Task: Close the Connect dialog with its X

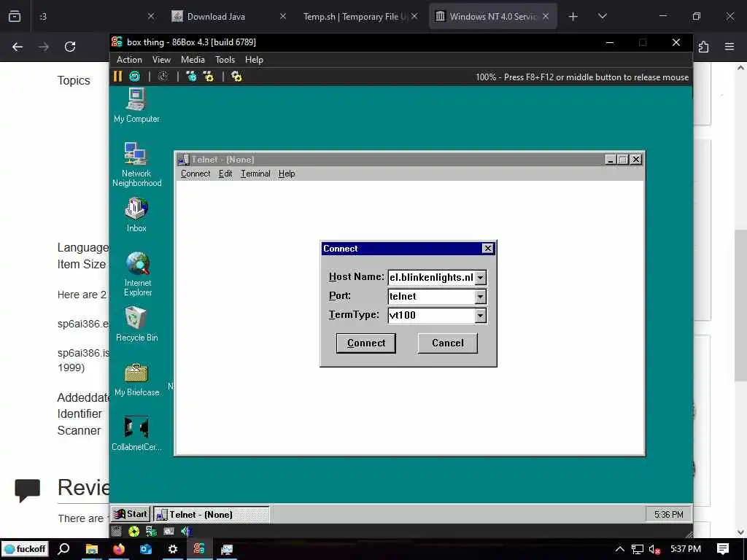Action: click(488, 248)
